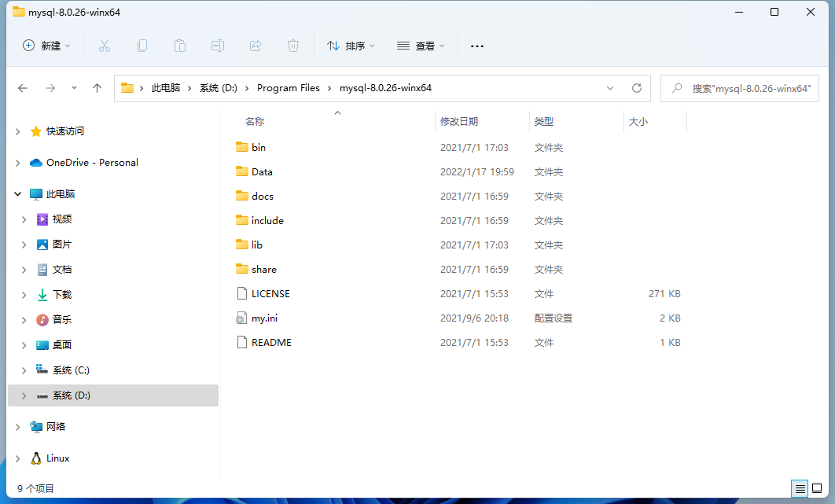Click the Copy icon in toolbar
The width and height of the screenshot is (835, 504).
coord(142,46)
